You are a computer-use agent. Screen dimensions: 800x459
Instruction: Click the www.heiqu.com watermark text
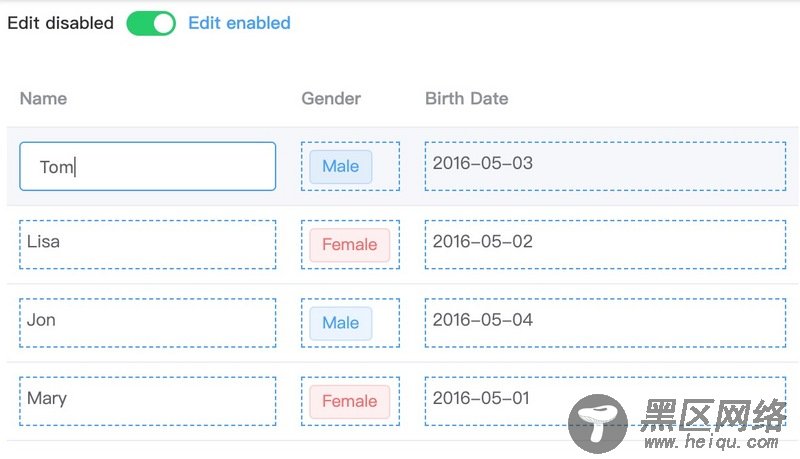point(712,442)
